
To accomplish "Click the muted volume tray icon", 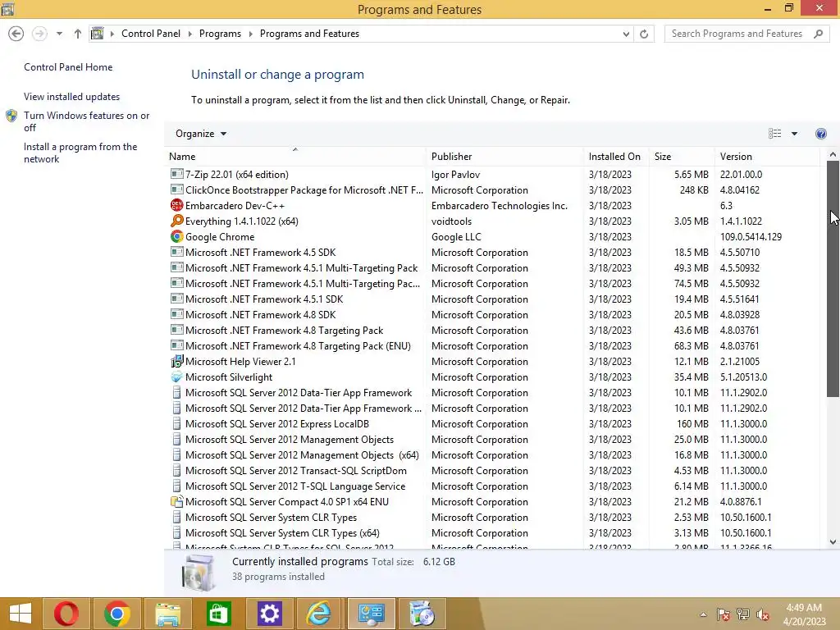I will (762, 614).
